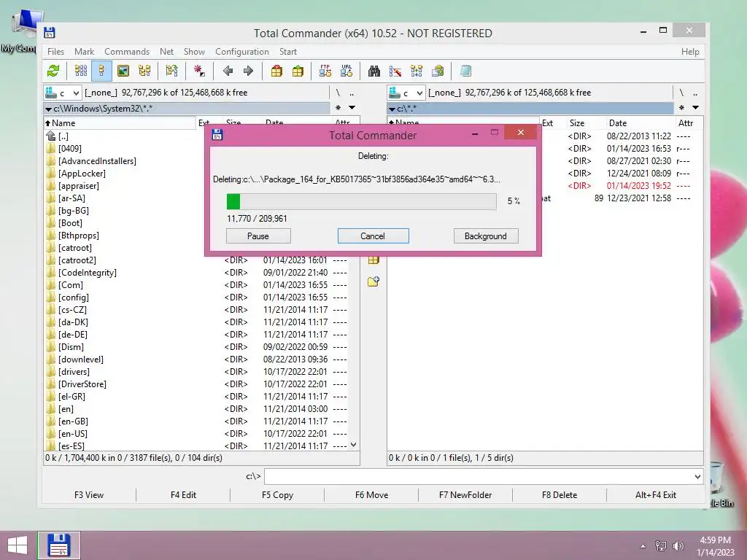Open right panel favorites star button
The width and height of the screenshot is (747, 560).
tap(681, 108)
